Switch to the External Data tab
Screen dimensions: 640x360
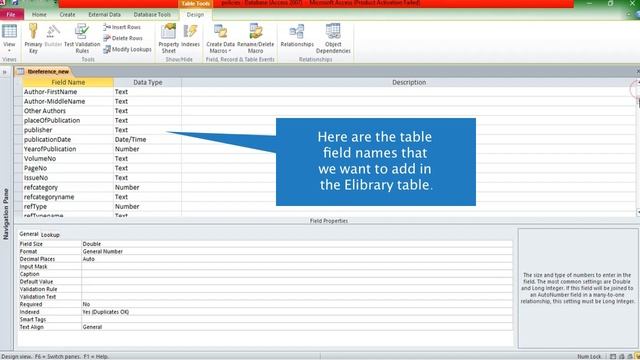click(x=104, y=14)
